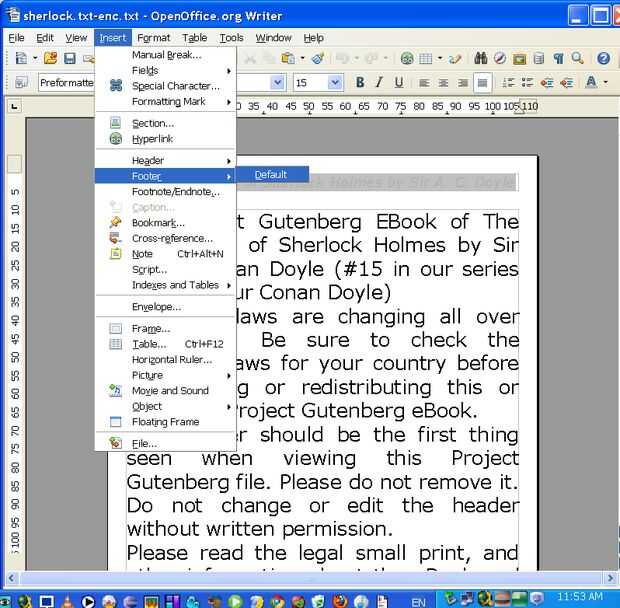The width and height of the screenshot is (620, 608).
Task: Click Decrease Indent icon
Action: click(x=547, y=83)
